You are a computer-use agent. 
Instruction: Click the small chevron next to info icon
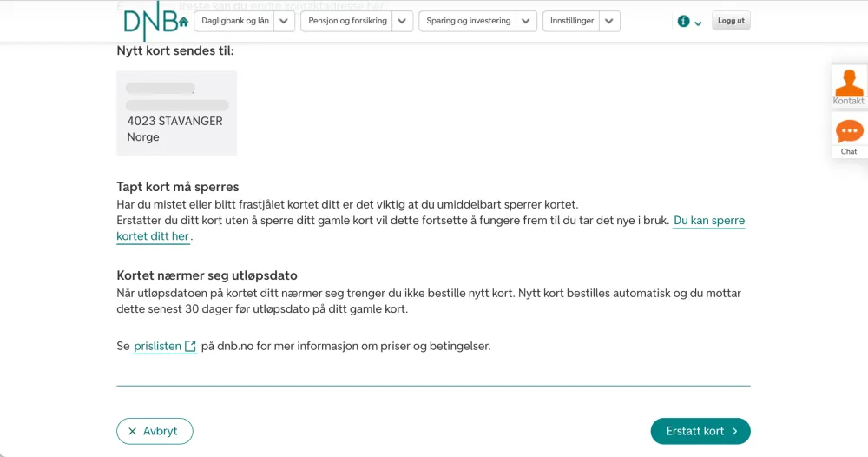point(698,23)
